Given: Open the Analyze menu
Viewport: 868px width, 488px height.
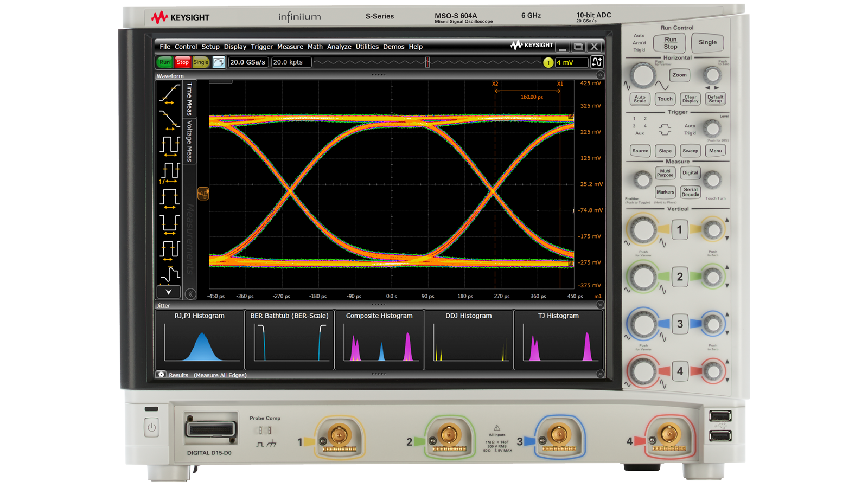Looking at the screenshot, I should pyautogui.click(x=339, y=47).
